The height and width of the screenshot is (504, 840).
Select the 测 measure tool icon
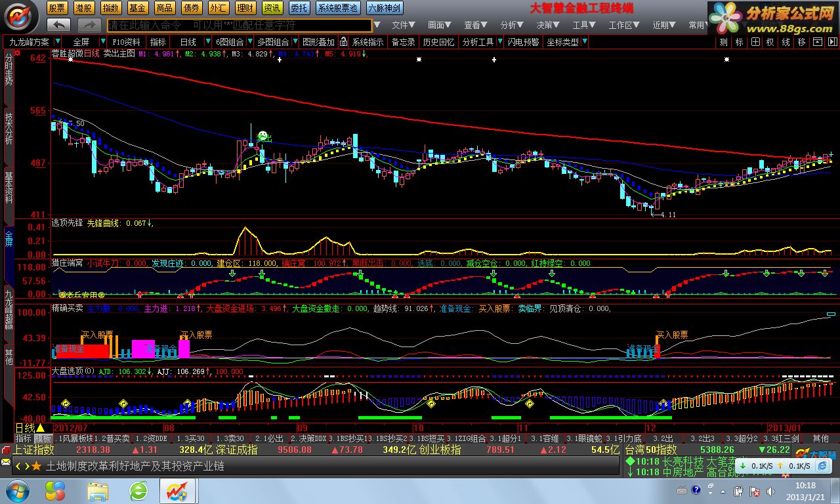(723, 41)
